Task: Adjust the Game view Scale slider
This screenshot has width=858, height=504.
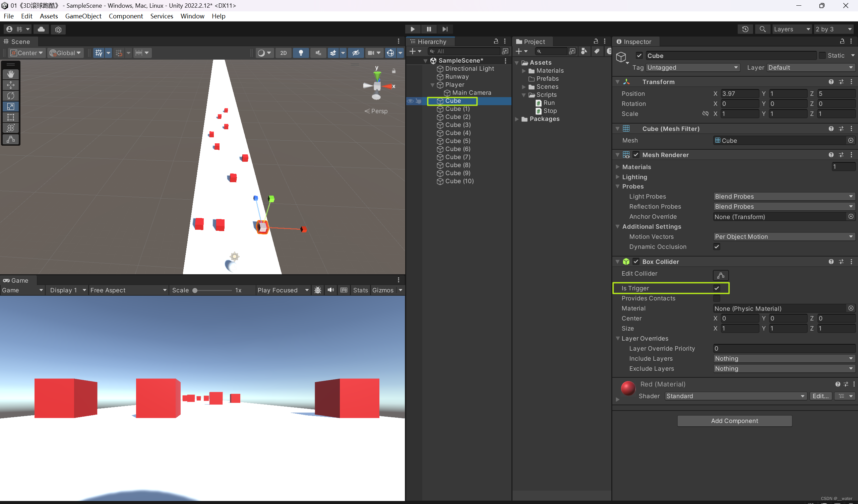Action: tap(195, 290)
